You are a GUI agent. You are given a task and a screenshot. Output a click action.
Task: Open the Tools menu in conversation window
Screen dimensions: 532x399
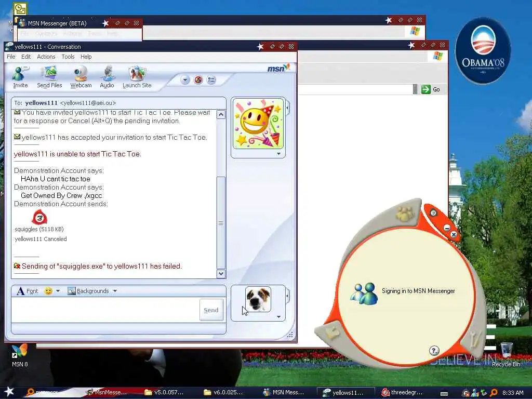pyautogui.click(x=68, y=57)
